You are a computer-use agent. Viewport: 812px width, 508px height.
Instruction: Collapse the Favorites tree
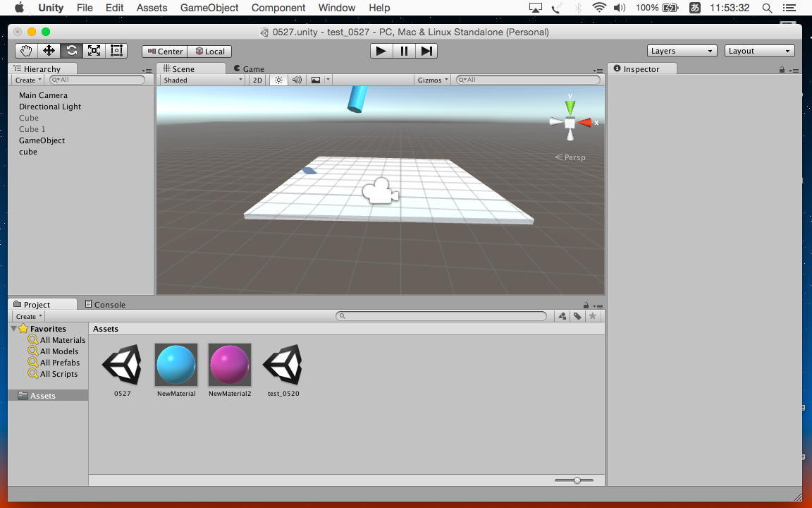14,328
